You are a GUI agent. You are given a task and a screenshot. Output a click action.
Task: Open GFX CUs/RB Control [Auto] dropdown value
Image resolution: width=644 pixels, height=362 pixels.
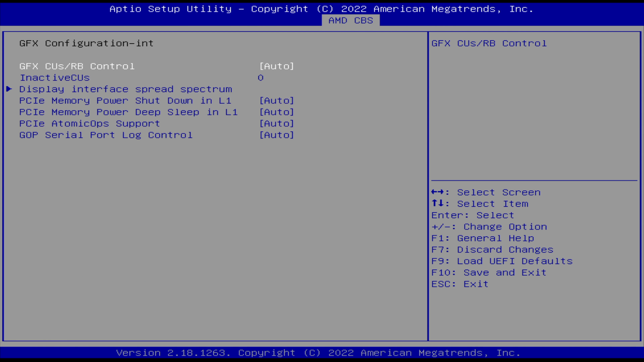(x=277, y=66)
